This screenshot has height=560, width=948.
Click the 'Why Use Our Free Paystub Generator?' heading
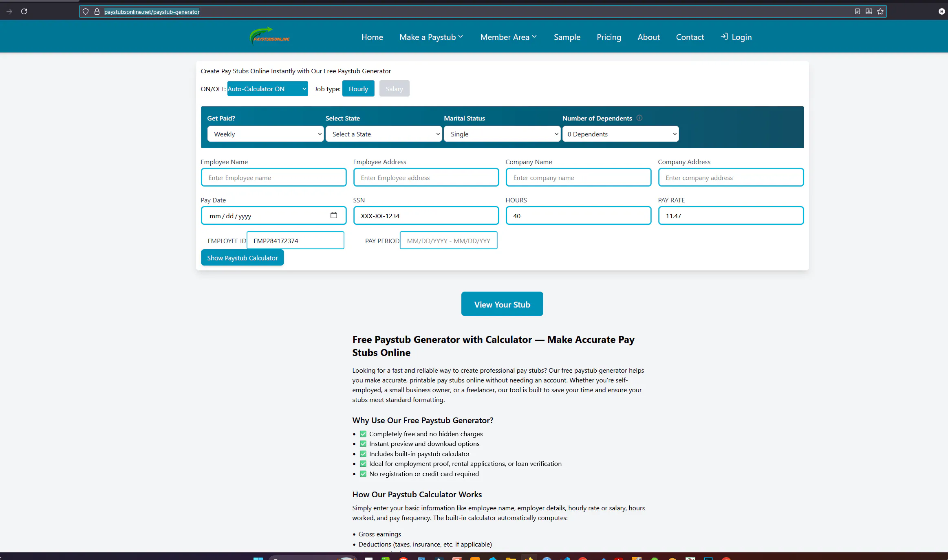coord(423,420)
